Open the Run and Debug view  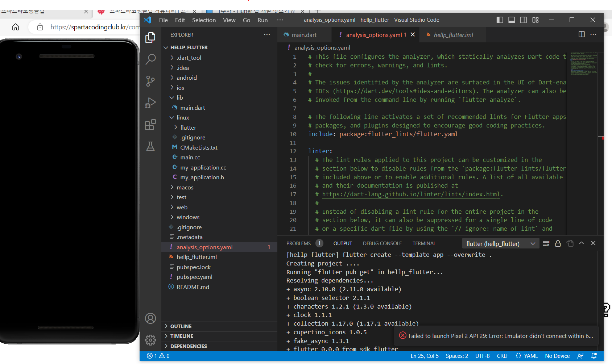coord(150,103)
